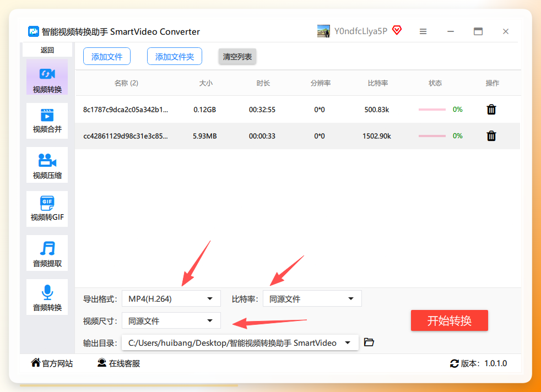Click the 比特率 column header in the table
541x392 pixels.
coord(378,83)
